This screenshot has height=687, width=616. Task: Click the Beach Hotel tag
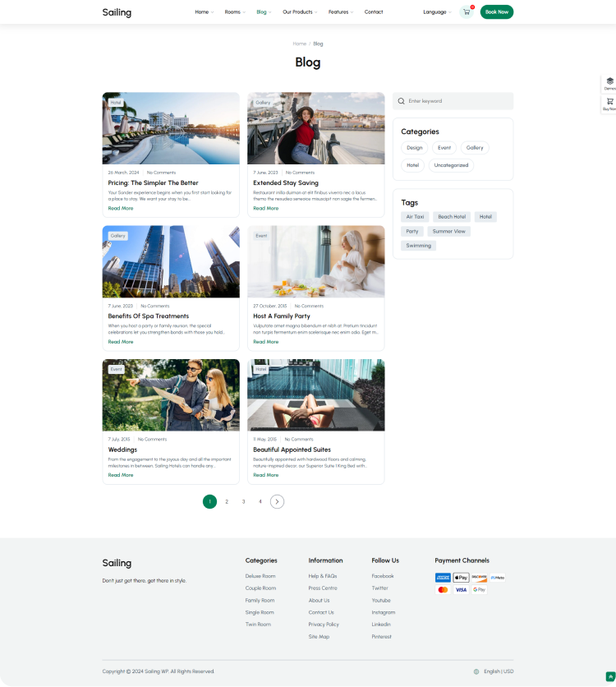coord(452,217)
